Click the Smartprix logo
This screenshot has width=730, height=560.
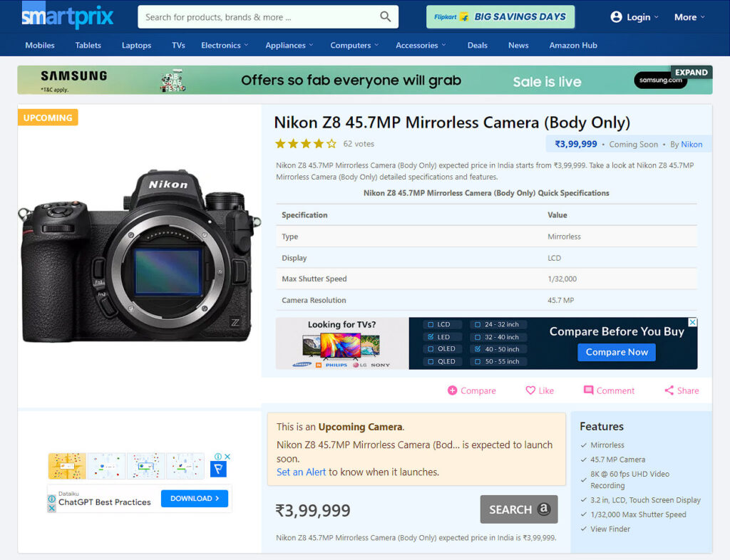pos(68,16)
